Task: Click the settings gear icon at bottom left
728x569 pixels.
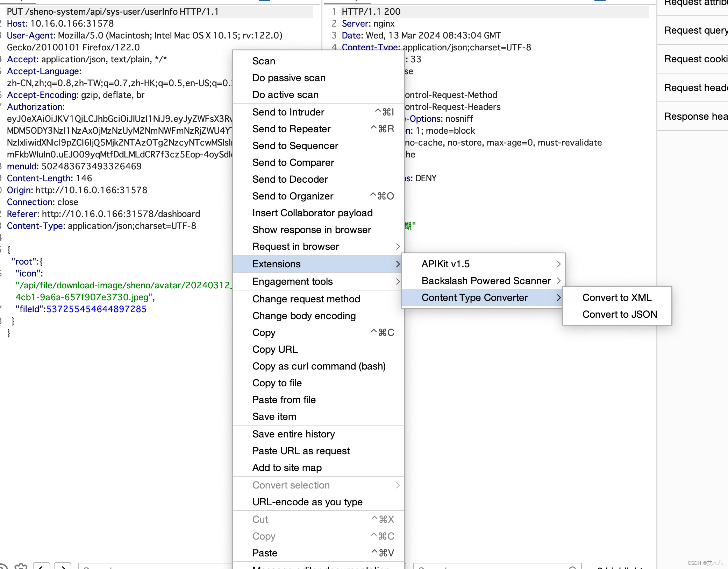Action: point(21,567)
